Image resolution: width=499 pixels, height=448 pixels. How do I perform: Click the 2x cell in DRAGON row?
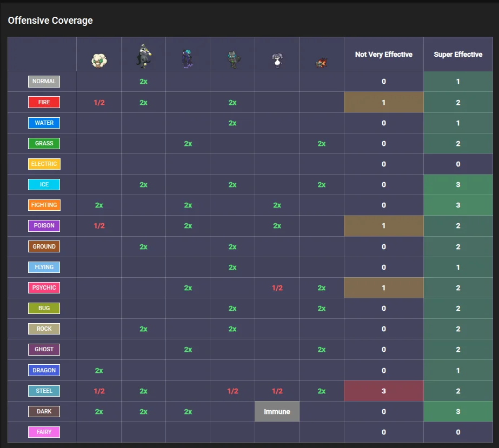click(x=99, y=370)
